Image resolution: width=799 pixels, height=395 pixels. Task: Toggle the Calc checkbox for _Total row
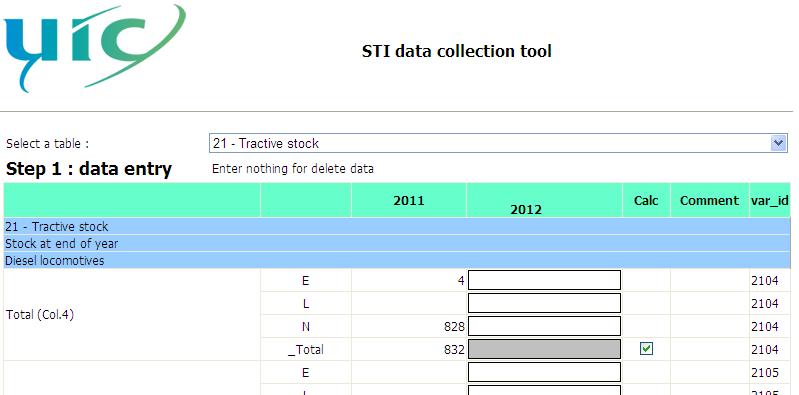coord(646,349)
